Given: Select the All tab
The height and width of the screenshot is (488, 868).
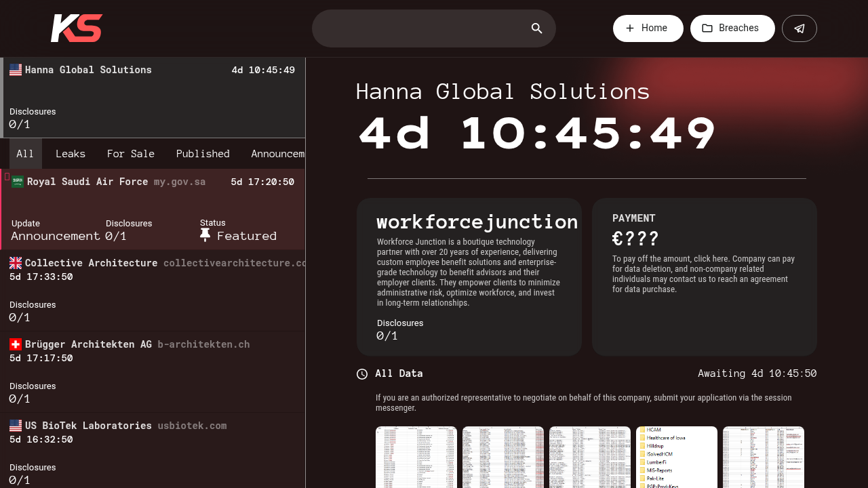Looking at the screenshot, I should 25,154.
